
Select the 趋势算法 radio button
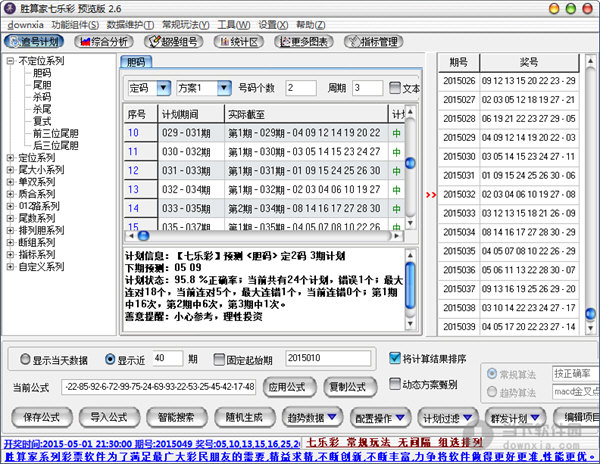click(492, 392)
